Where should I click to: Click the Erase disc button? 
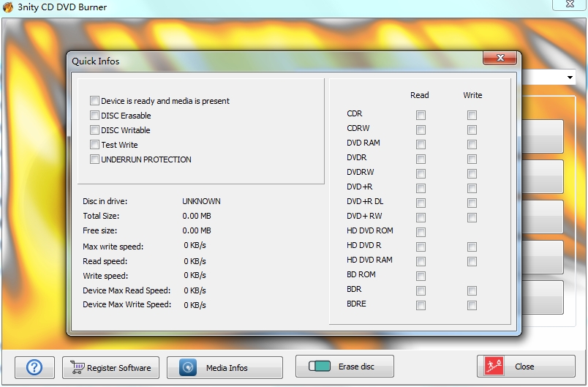[x=344, y=366]
